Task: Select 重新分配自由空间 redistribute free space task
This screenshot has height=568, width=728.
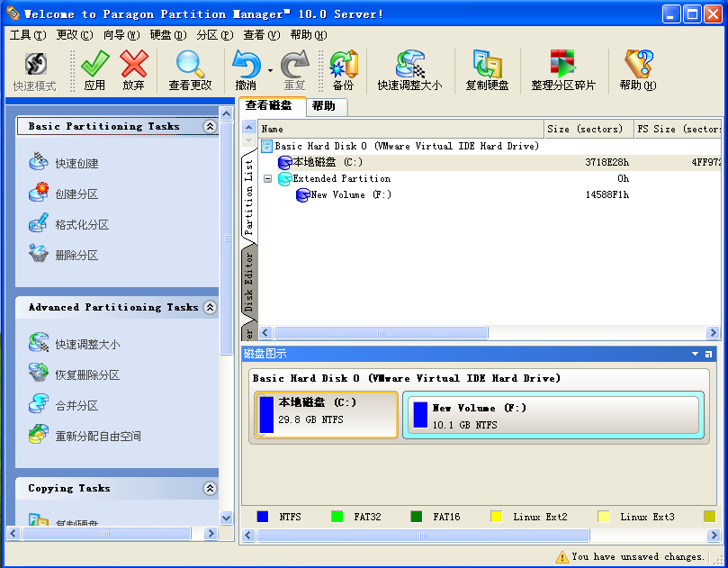Action: (85, 436)
